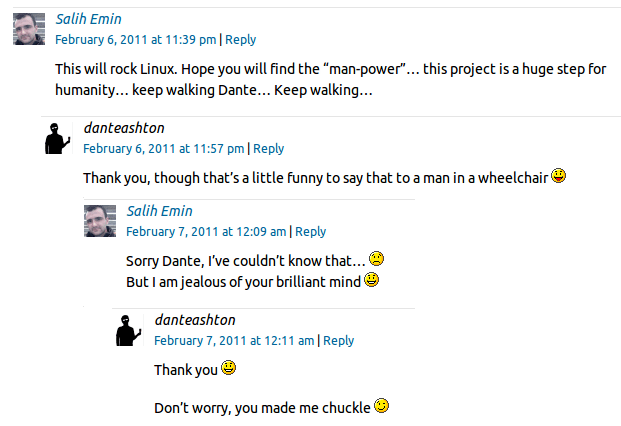Open the February 6, 2011 11:39 pm permalink
Image resolution: width=621 pixels, height=426 pixels.
click(135, 40)
